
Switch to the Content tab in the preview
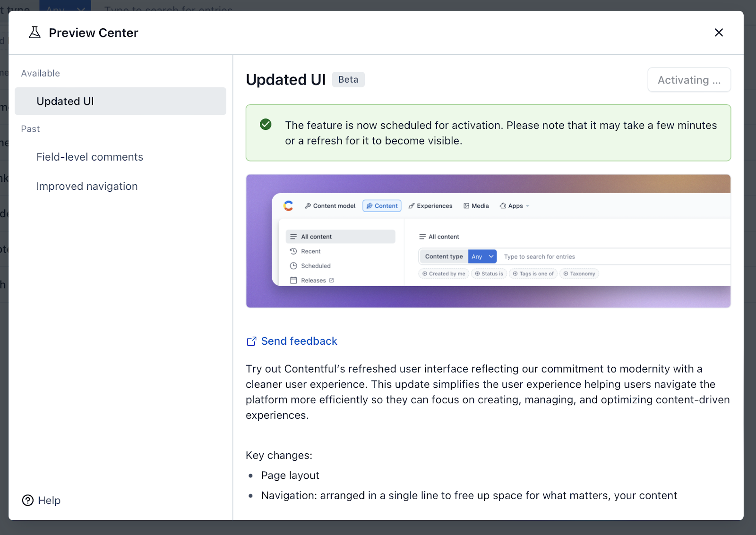(x=382, y=205)
